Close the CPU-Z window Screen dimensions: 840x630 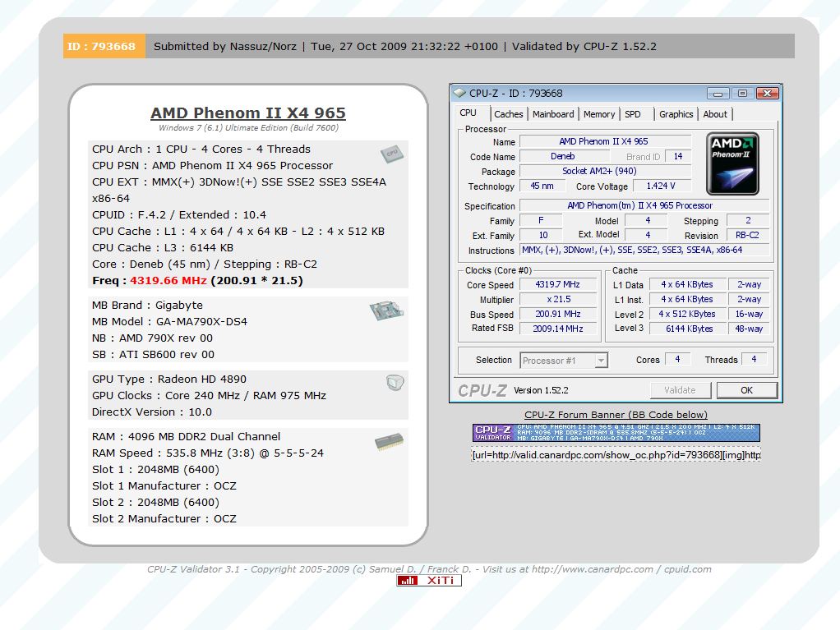coord(767,94)
